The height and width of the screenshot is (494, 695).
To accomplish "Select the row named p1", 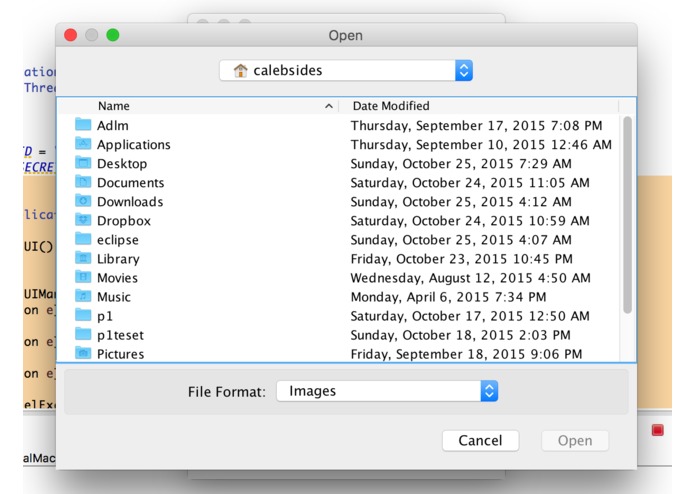I will click(339, 316).
